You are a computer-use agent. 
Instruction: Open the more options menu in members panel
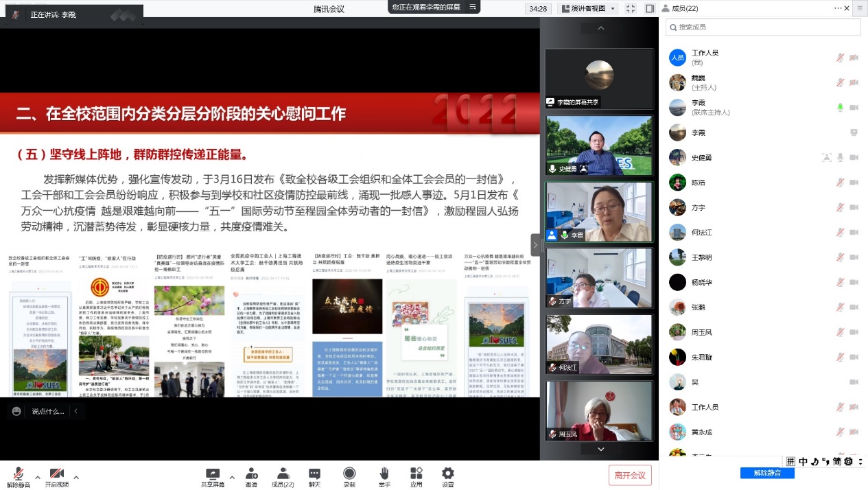pos(839,8)
